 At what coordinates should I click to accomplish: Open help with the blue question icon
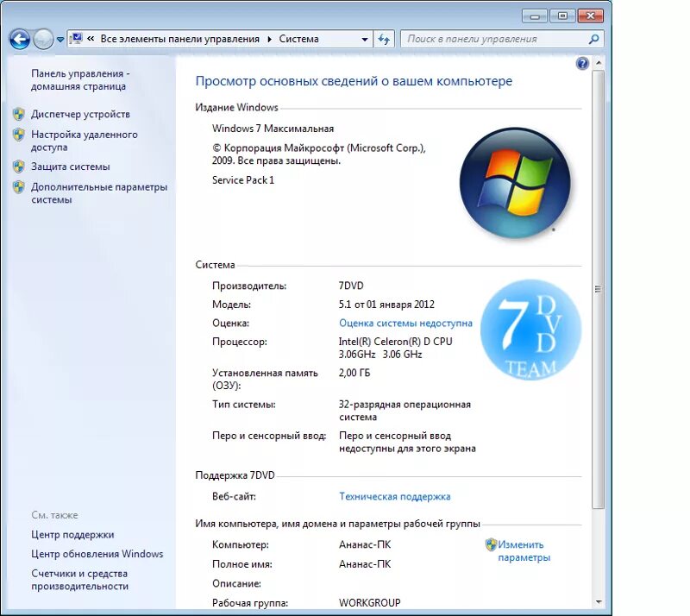(x=582, y=64)
